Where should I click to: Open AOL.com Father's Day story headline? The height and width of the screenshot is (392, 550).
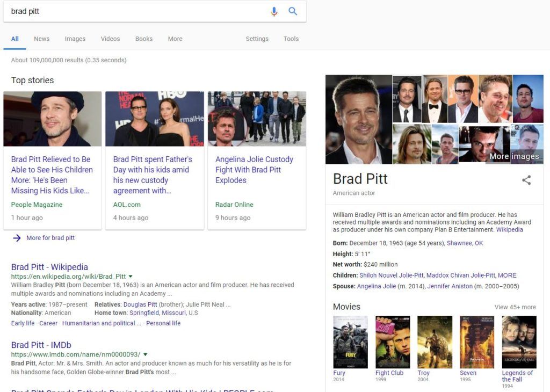point(153,175)
